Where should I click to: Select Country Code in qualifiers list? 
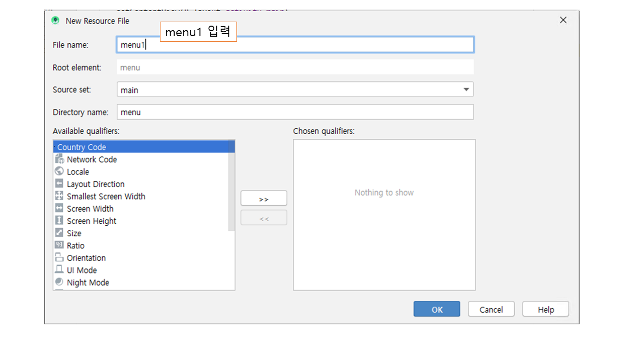pyautogui.click(x=82, y=147)
